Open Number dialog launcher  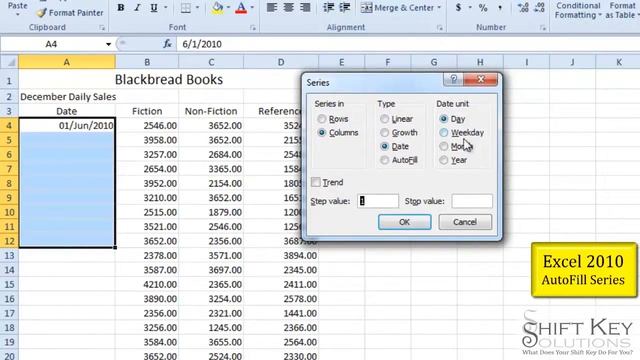pos(542,28)
